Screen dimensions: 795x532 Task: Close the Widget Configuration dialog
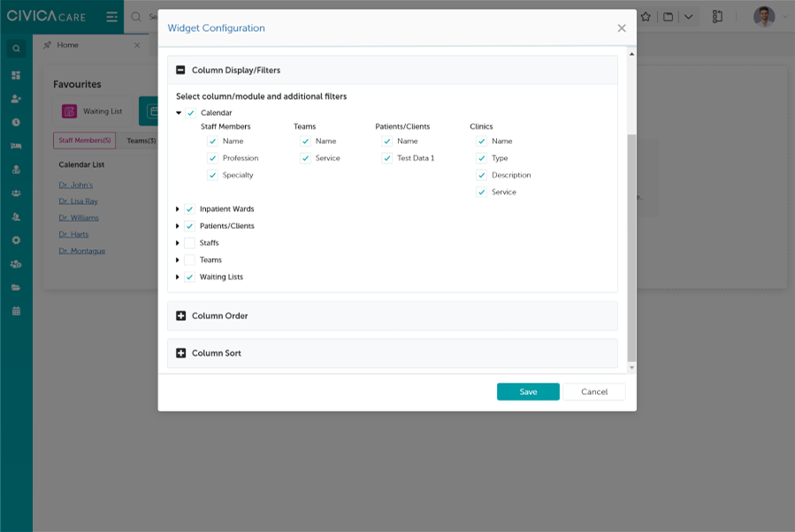coord(622,28)
